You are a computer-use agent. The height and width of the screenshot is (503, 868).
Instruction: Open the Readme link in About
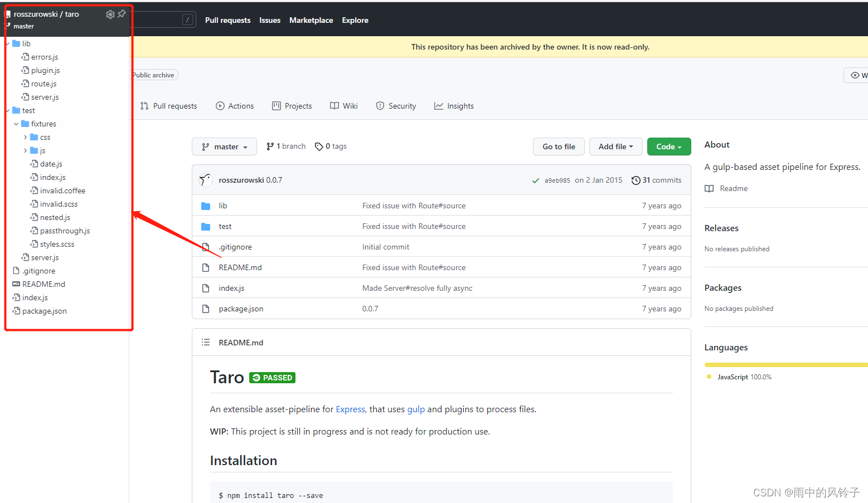[x=726, y=188]
